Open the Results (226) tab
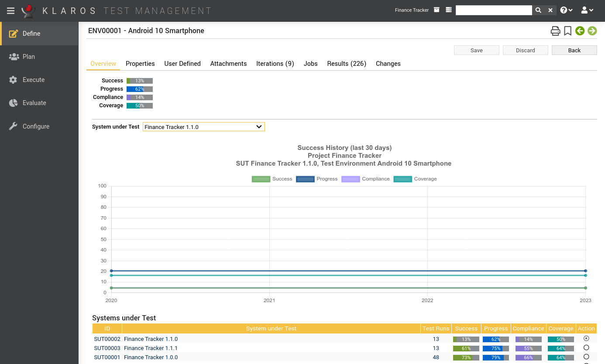Image resolution: width=605 pixels, height=364 pixels. [347, 64]
